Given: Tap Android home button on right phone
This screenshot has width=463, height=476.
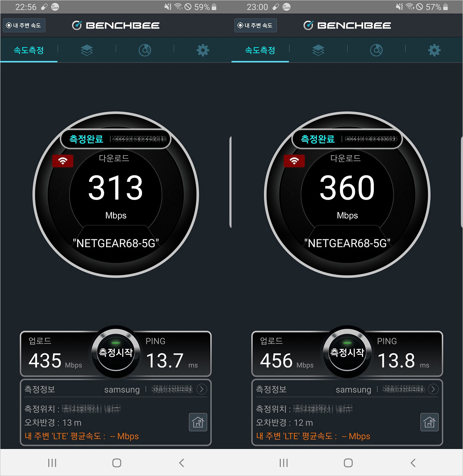Looking at the screenshot, I should 348,463.
